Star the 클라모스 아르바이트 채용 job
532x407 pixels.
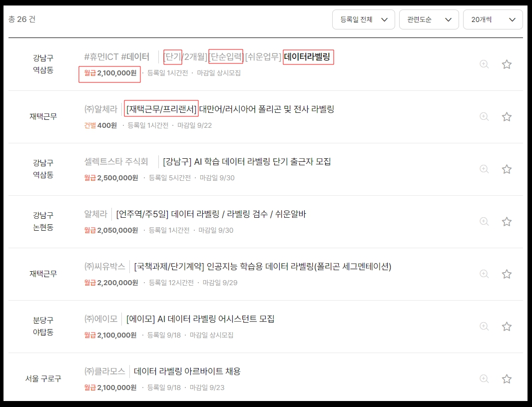[x=507, y=379]
